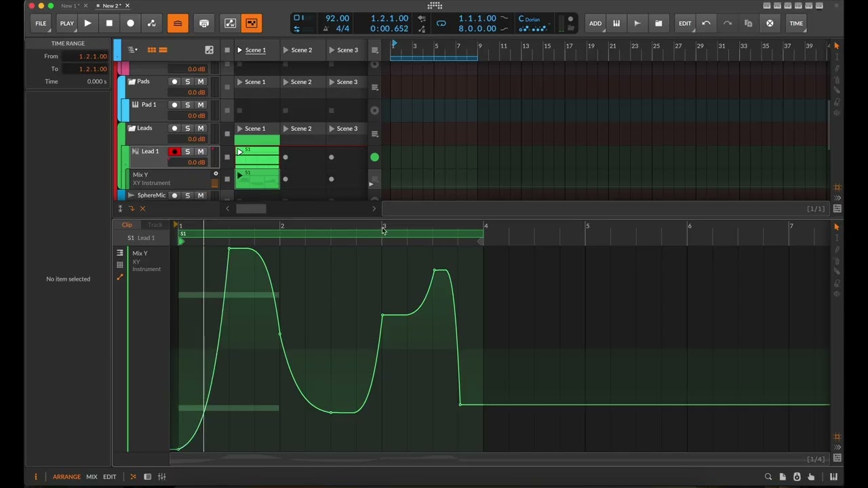
Task: Edit the tempo value 92.00
Action: pos(337,18)
